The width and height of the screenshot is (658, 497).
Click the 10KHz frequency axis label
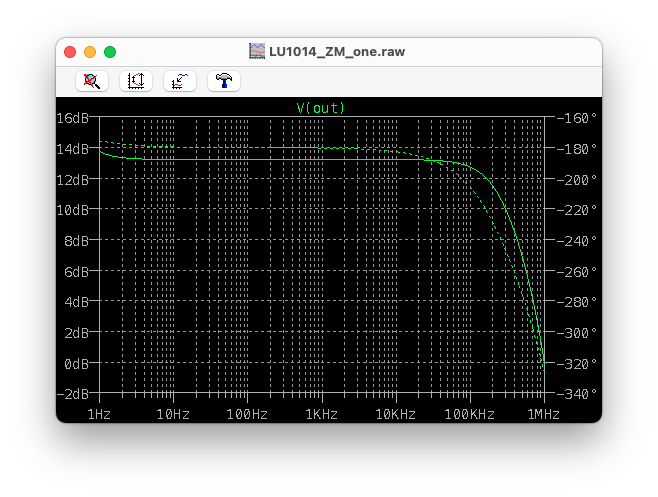pyautogui.click(x=395, y=415)
